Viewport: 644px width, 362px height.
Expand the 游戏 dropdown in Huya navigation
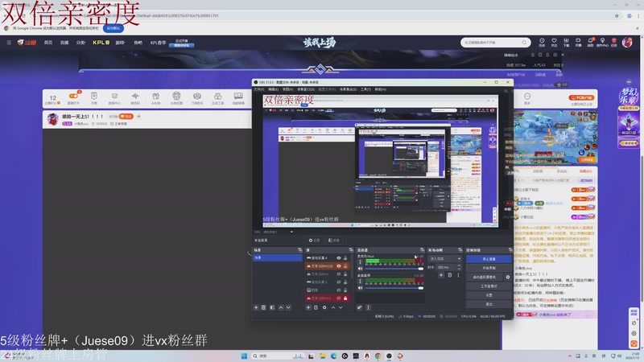pyautogui.click(x=120, y=43)
